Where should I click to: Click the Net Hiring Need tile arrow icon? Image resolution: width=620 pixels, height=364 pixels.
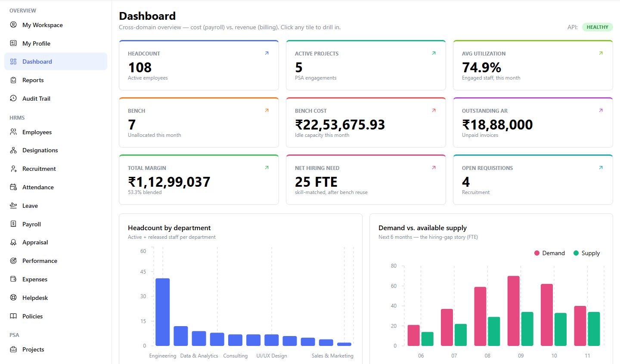coord(434,168)
